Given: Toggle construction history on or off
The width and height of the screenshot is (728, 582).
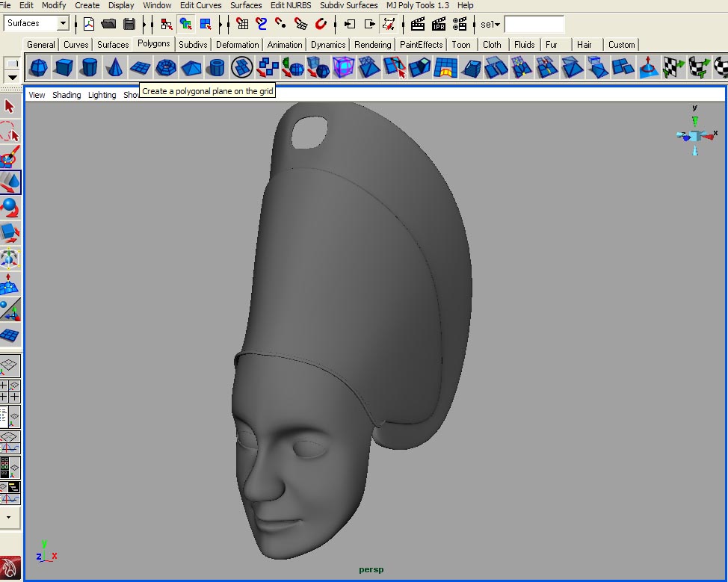Looking at the screenshot, I should coord(389,24).
